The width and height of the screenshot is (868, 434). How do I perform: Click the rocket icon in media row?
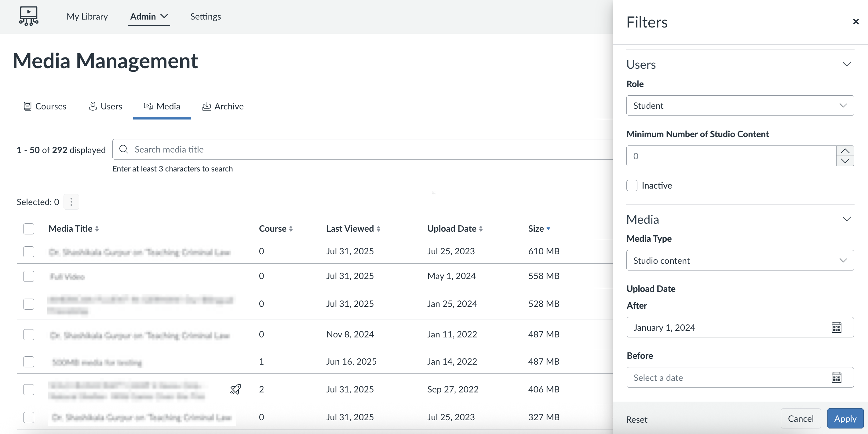(235, 389)
